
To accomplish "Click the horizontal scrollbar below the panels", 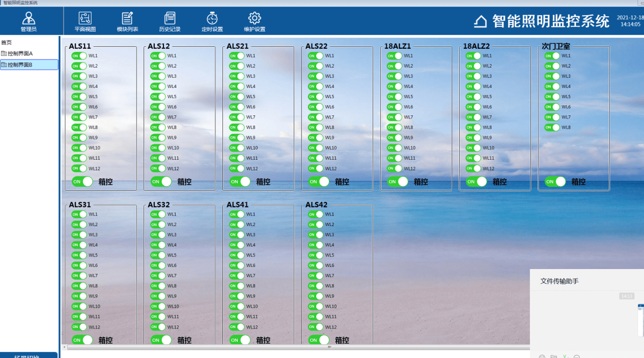I will pos(295,347).
